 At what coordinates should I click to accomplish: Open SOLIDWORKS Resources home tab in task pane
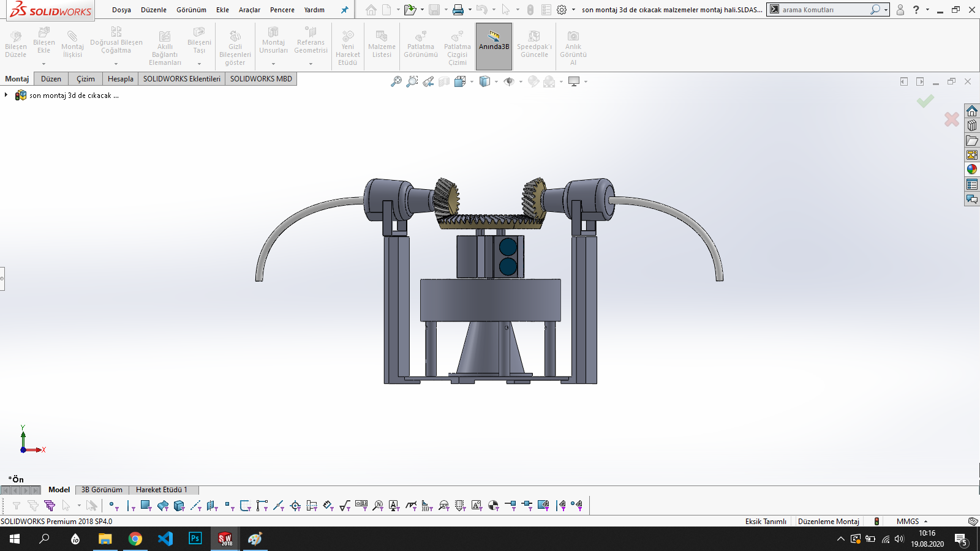point(972,111)
